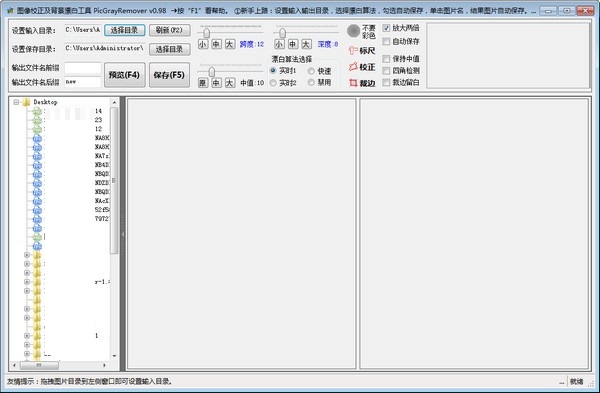Select the green image icon in row 12
The height and width of the screenshot is (393, 600).
[37, 129]
